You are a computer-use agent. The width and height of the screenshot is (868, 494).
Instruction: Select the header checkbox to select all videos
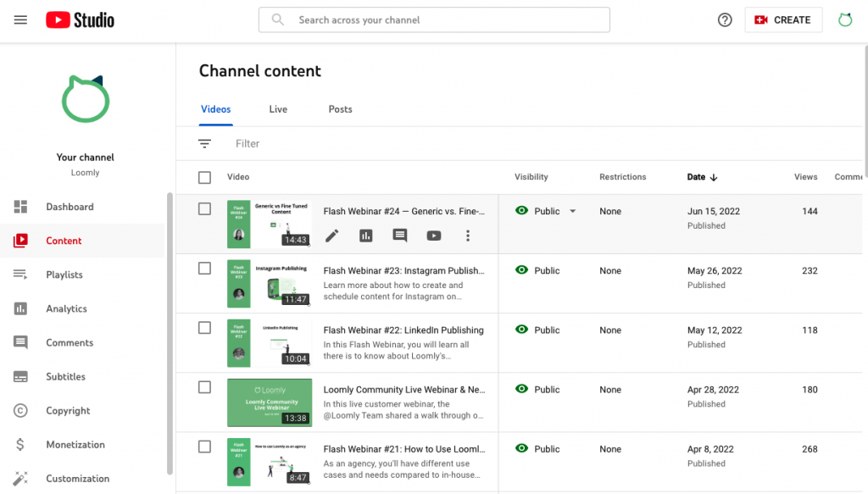(204, 177)
